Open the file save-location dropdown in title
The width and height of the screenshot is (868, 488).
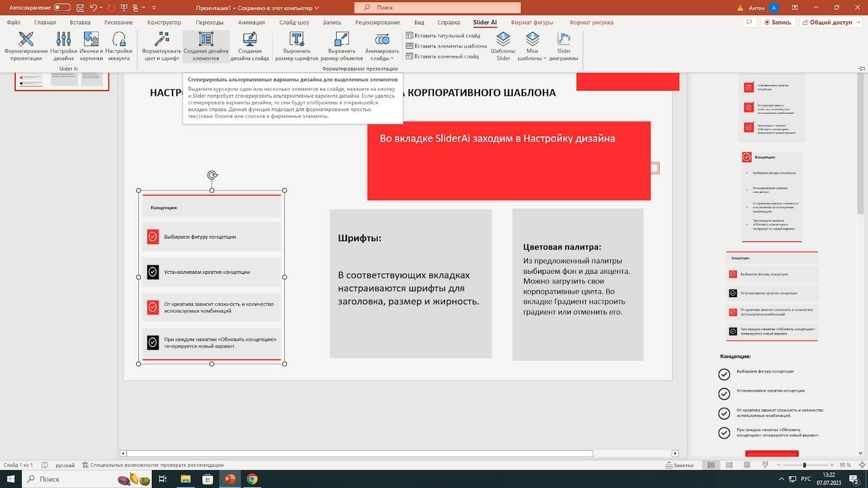coord(317,8)
